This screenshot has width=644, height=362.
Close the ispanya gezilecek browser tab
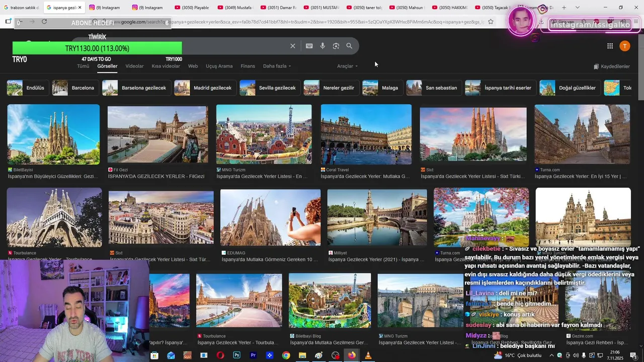pyautogui.click(x=79, y=8)
